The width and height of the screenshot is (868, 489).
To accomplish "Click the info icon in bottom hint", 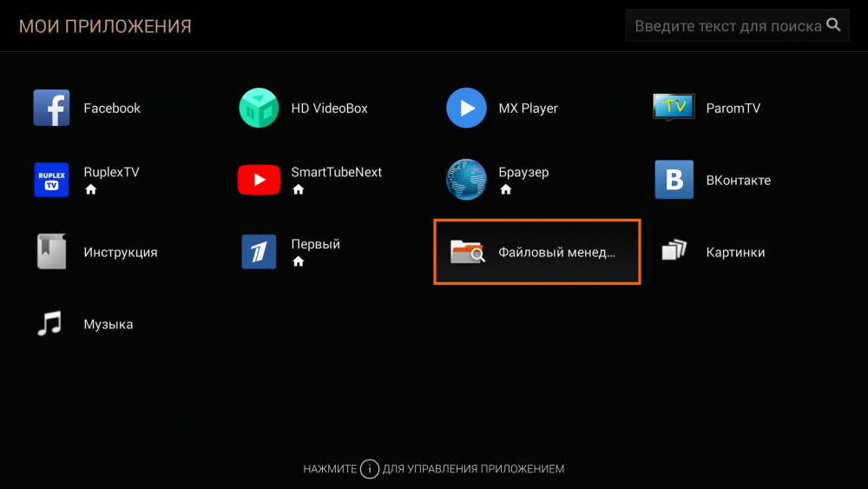I will coord(370,469).
